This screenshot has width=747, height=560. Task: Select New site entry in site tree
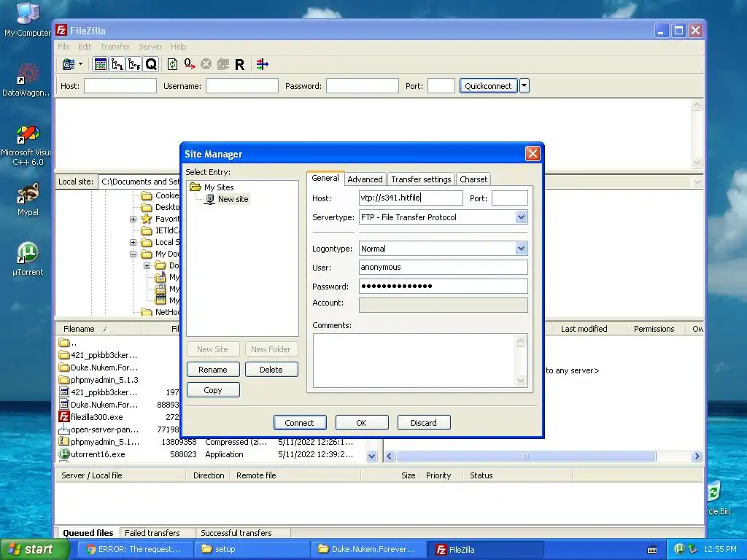(x=233, y=199)
